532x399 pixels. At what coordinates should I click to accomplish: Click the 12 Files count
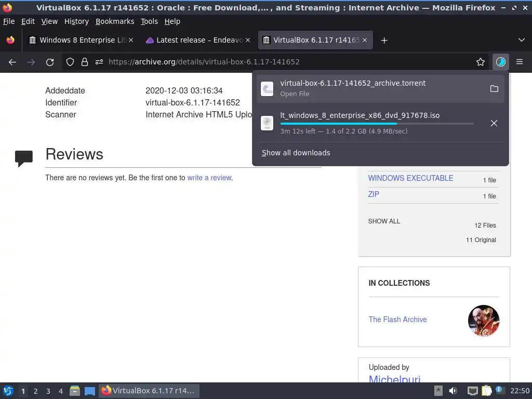pos(485,225)
